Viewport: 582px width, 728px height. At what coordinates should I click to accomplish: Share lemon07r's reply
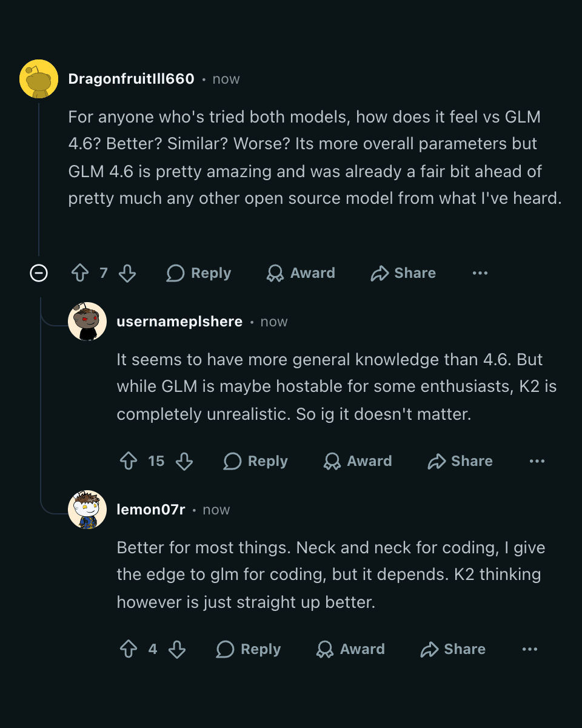453,649
